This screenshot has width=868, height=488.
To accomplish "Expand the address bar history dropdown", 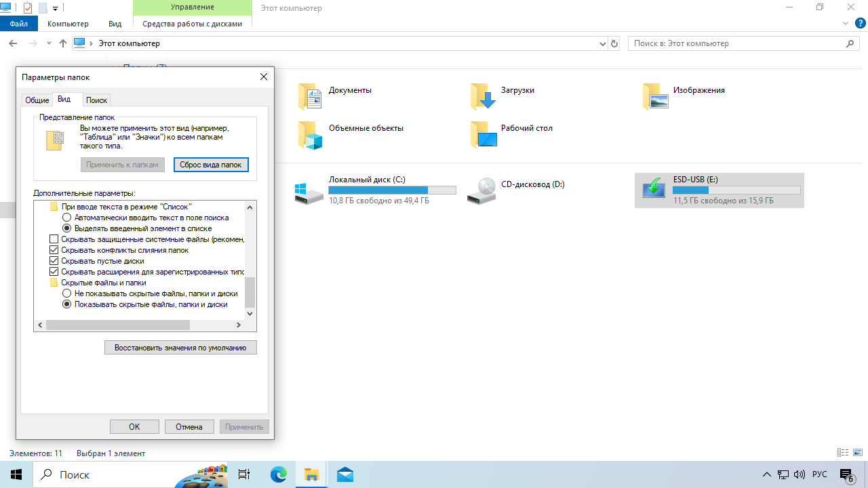I will 603,43.
